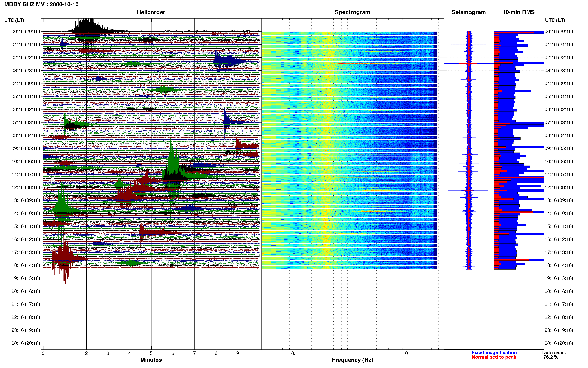The image size is (588, 368).
Task: Click left axis label '11:16 (07:16)'
Action: [26, 174]
